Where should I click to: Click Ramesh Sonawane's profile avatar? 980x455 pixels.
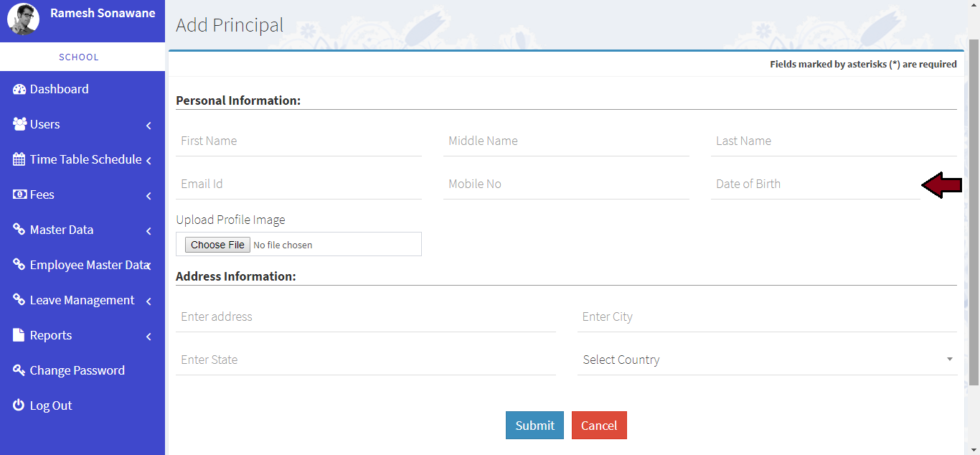point(23,19)
